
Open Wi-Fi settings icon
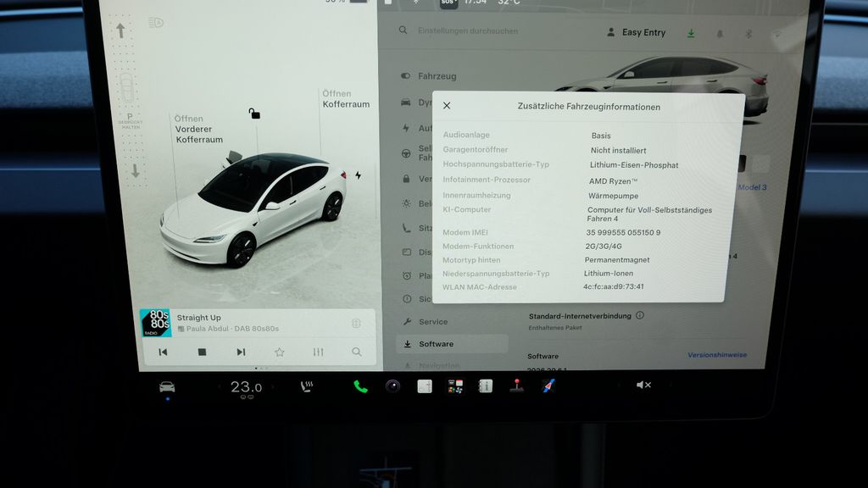[777, 35]
